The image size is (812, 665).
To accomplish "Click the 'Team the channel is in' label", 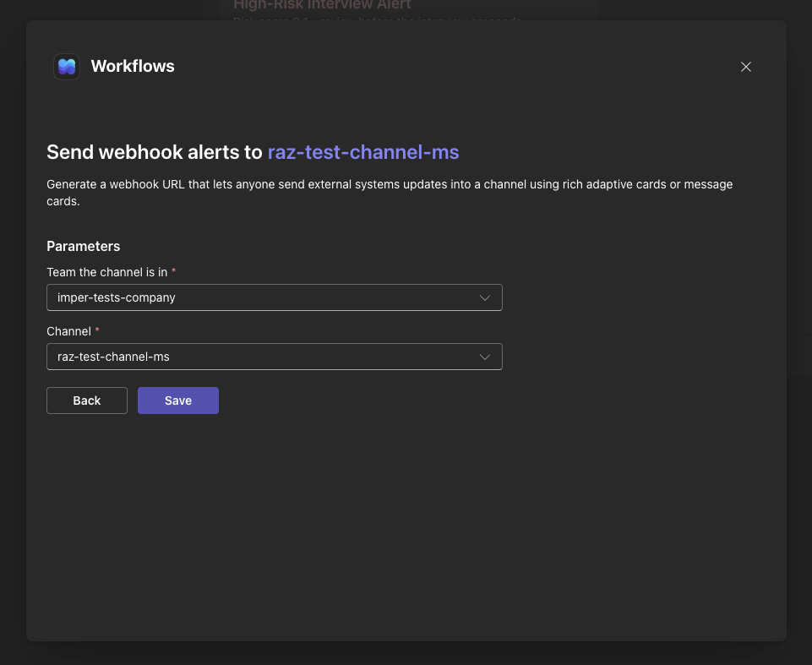I will point(107,272).
